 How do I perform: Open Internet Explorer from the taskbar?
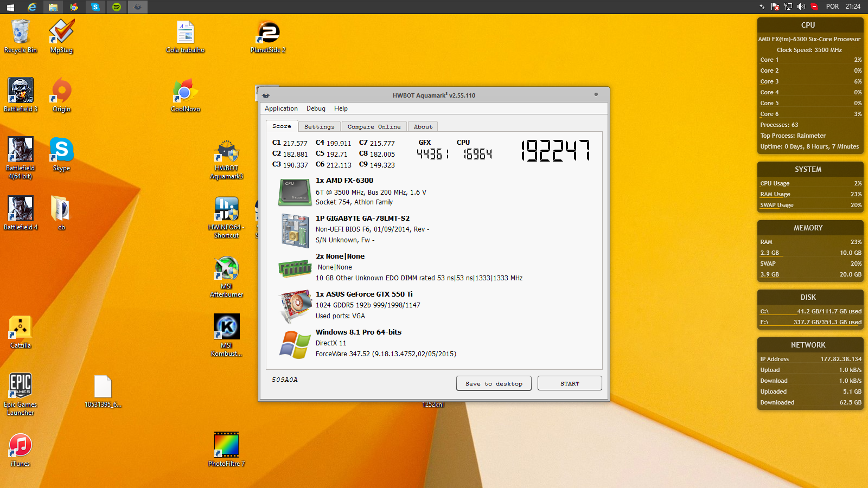coord(32,7)
